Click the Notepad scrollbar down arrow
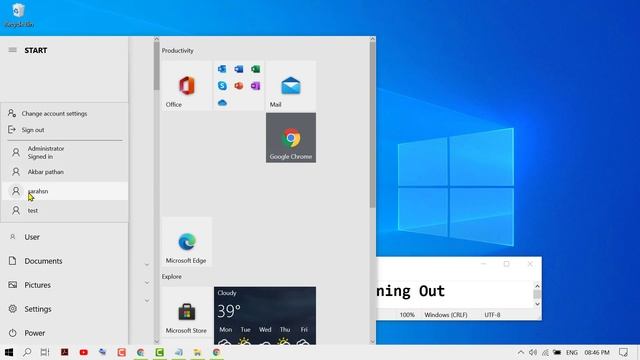Image resolution: width=640 pixels, height=360 pixels. (537, 304)
